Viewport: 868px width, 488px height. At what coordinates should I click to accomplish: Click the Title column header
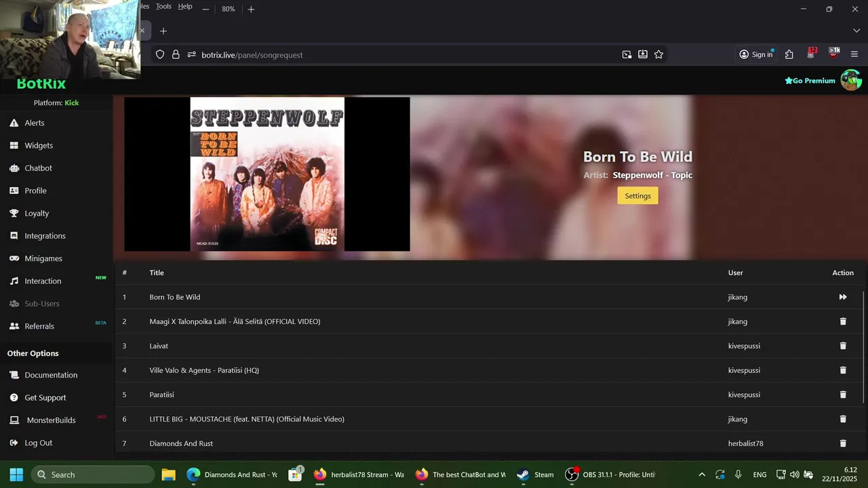157,272
